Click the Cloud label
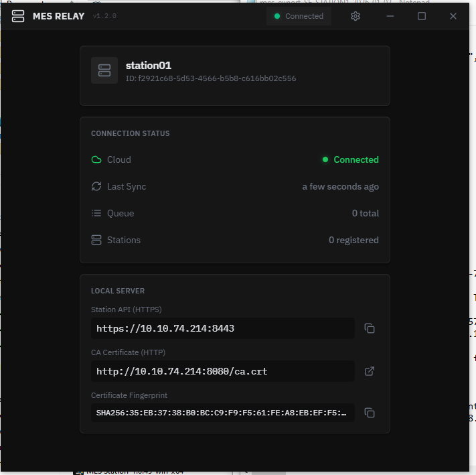The image size is (476, 475). click(x=119, y=159)
